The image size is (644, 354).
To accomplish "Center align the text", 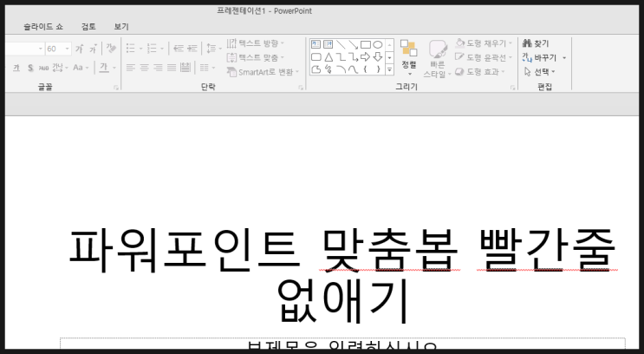I will (x=144, y=68).
